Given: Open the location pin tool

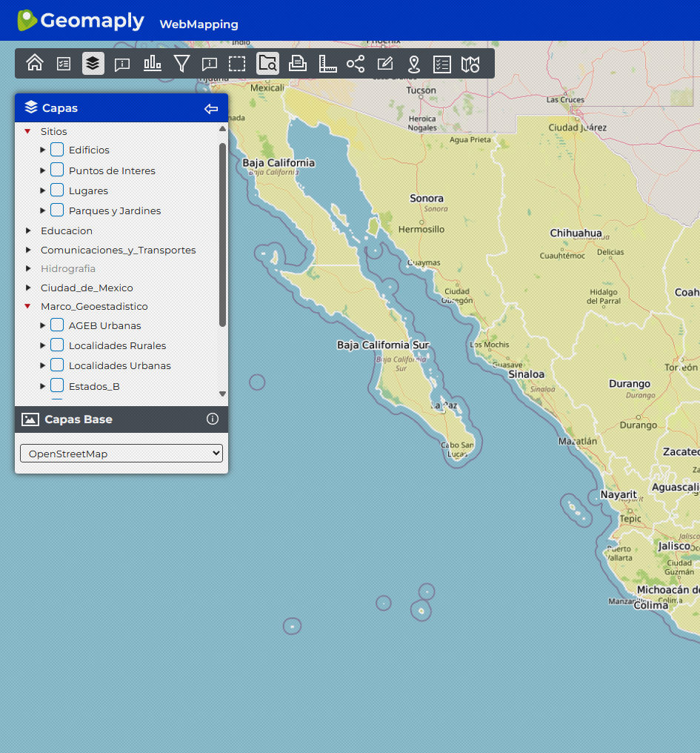Looking at the screenshot, I should [413, 63].
